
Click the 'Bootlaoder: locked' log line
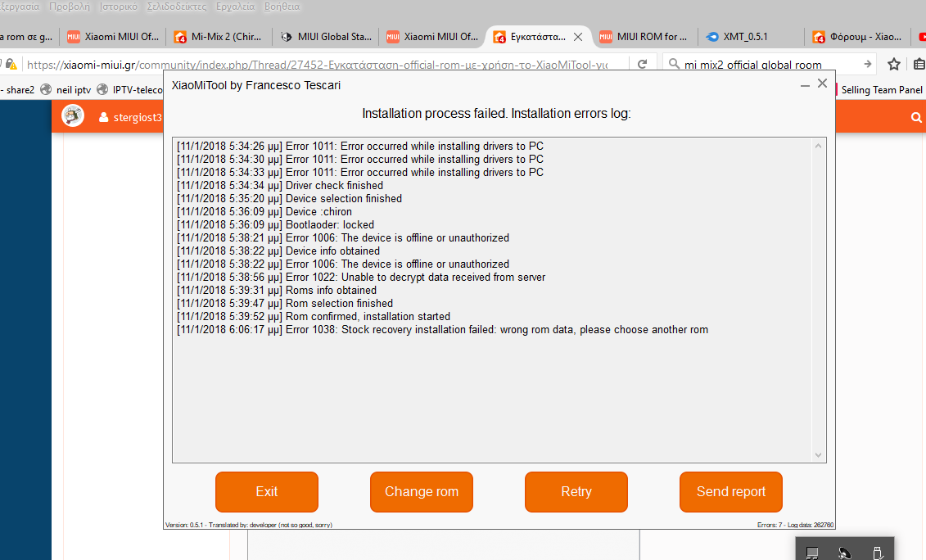275,224
